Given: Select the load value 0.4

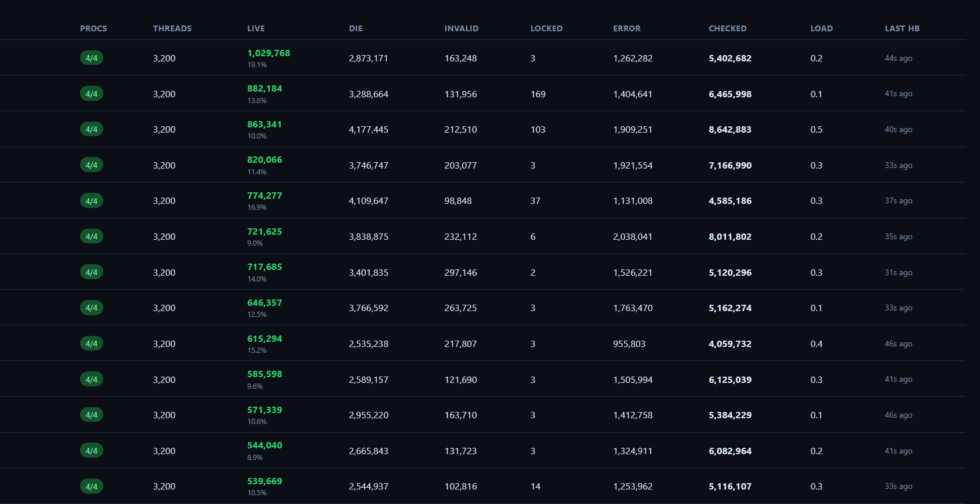Looking at the screenshot, I should point(816,344).
